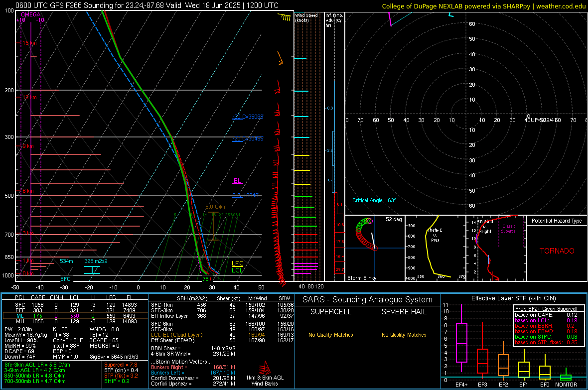Click the Effective Layer STP (with CIN) title
This screenshot has width=588, height=390.
(x=513, y=298)
